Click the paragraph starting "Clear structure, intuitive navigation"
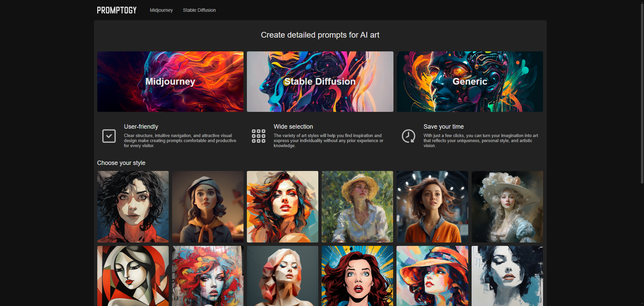The image size is (644, 306). (x=180, y=141)
